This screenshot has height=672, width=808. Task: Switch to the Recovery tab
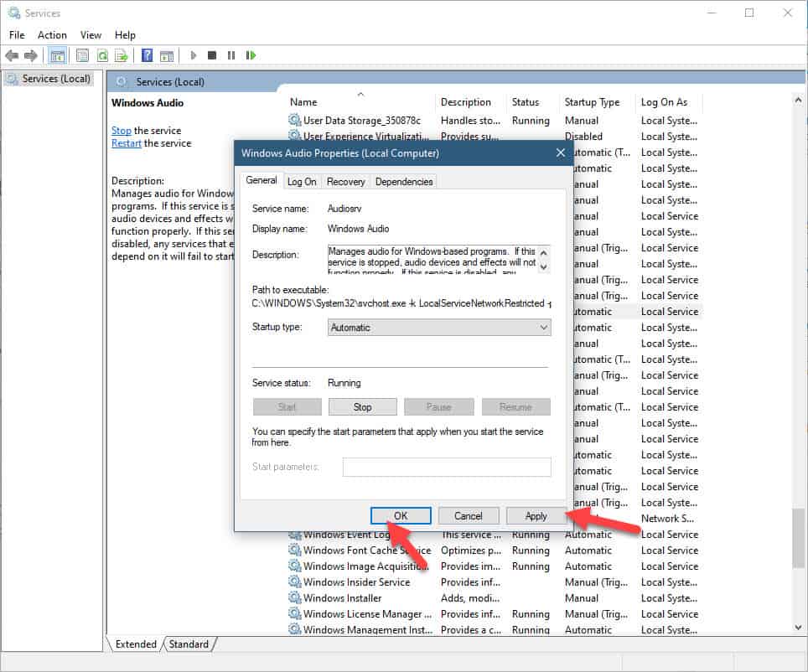[x=346, y=182]
